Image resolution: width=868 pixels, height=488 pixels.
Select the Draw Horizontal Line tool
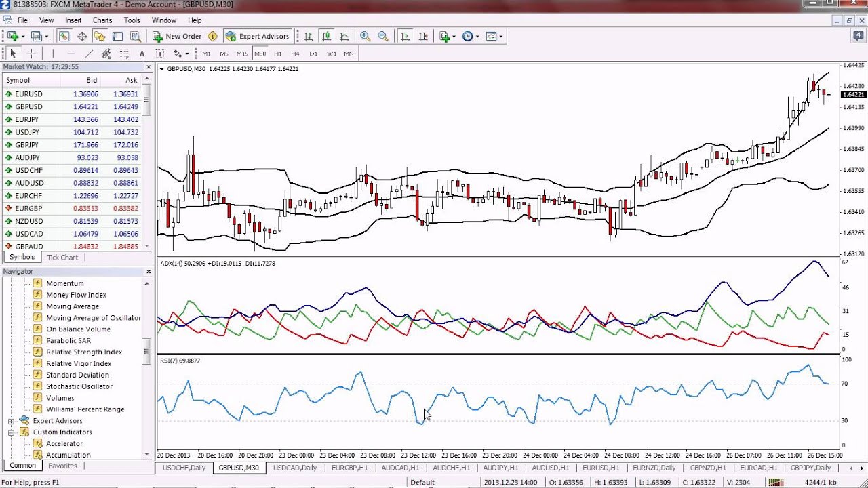pos(71,54)
